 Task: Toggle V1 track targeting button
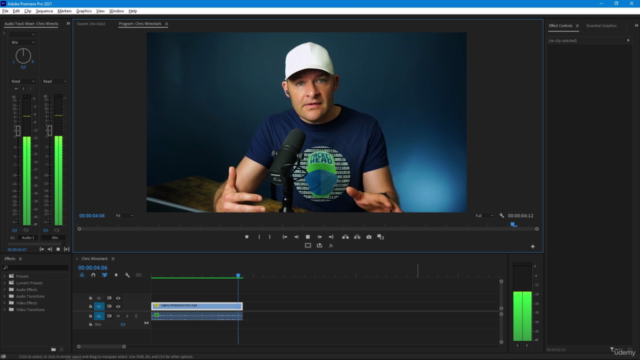click(99, 306)
